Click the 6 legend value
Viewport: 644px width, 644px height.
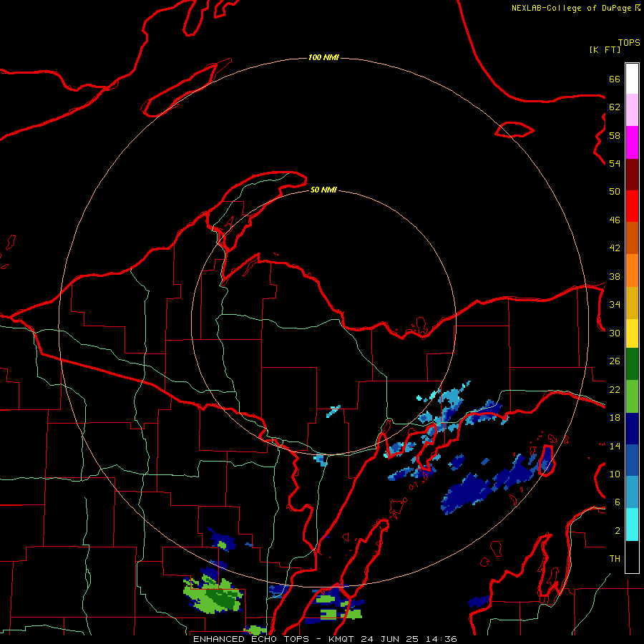click(x=618, y=502)
